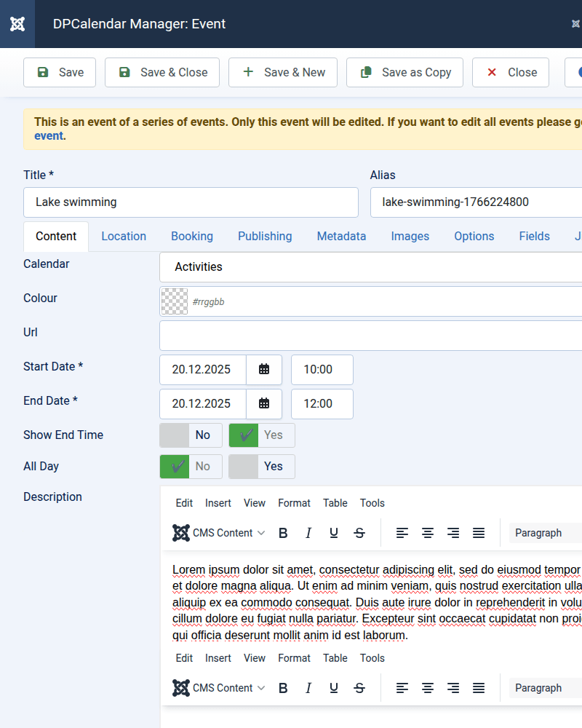Toggle Bold in the upper editor toolbar

point(283,533)
